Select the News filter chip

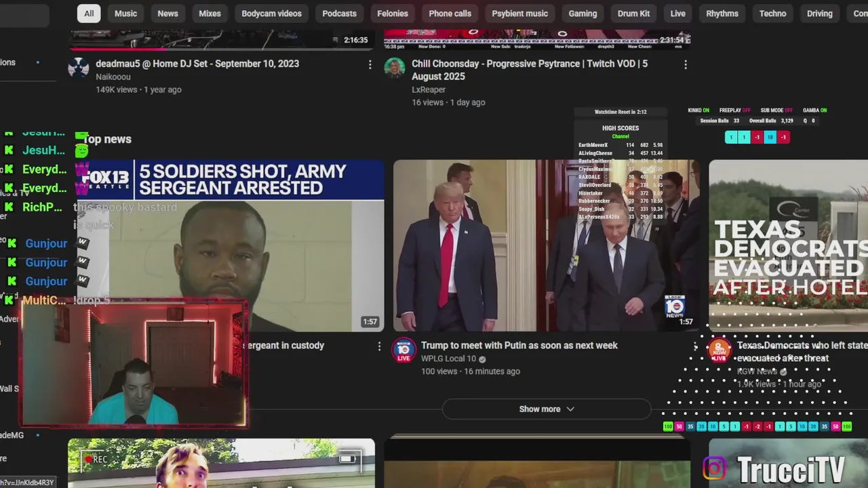[x=167, y=14]
